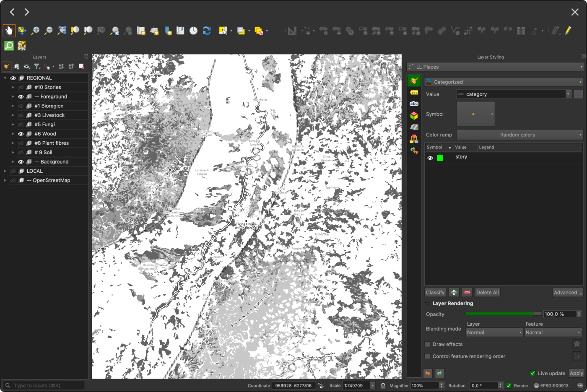Select the Pan Map tool
Image resolution: width=587 pixels, height=392 pixels.
point(9,30)
